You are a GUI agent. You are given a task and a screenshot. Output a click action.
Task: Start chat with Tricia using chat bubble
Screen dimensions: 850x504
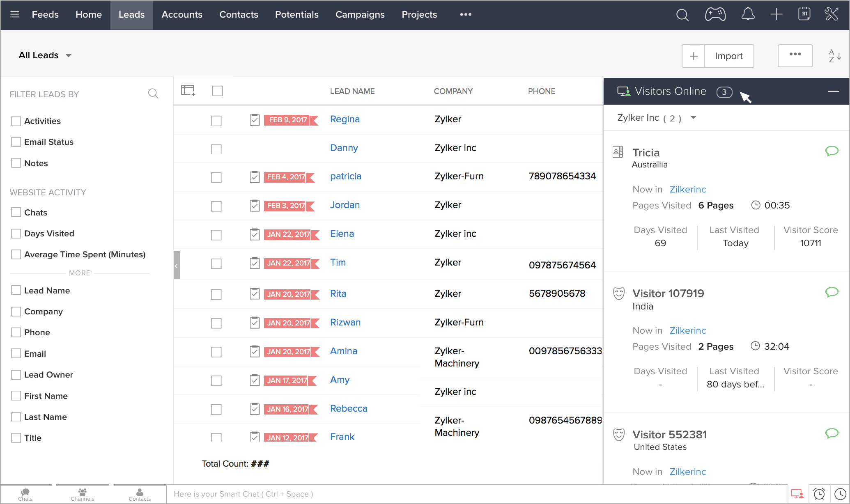[x=832, y=151]
